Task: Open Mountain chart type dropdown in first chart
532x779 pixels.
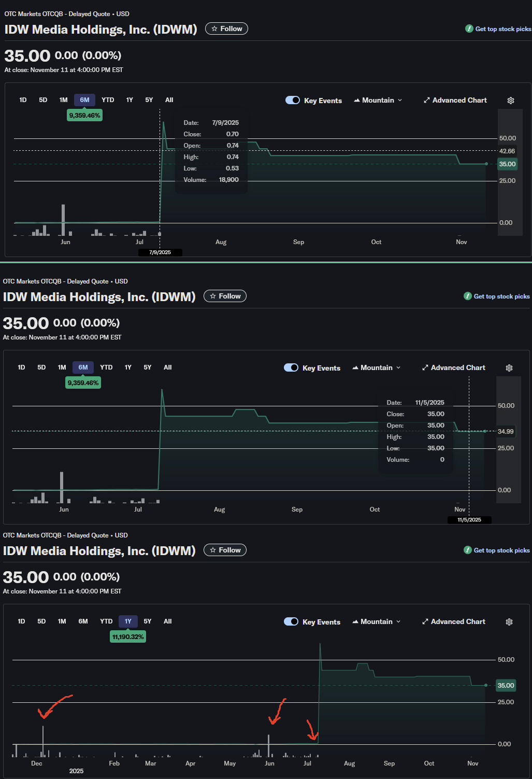Action: pyautogui.click(x=378, y=100)
